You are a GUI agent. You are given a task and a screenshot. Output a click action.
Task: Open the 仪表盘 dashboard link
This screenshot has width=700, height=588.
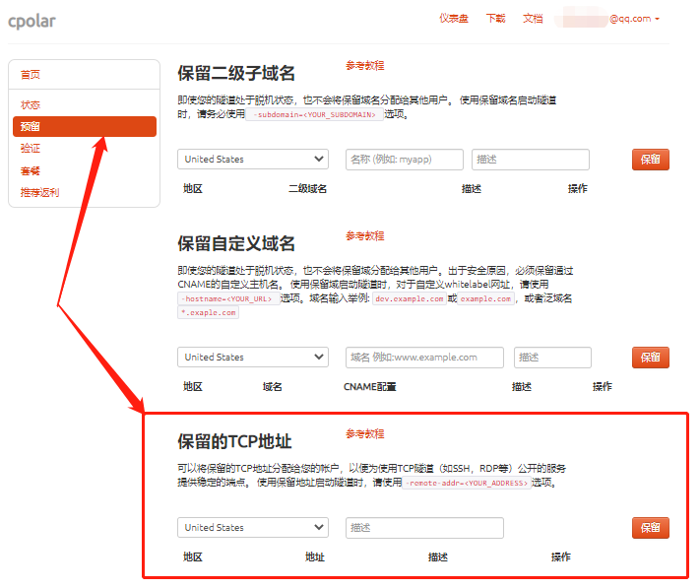point(453,18)
